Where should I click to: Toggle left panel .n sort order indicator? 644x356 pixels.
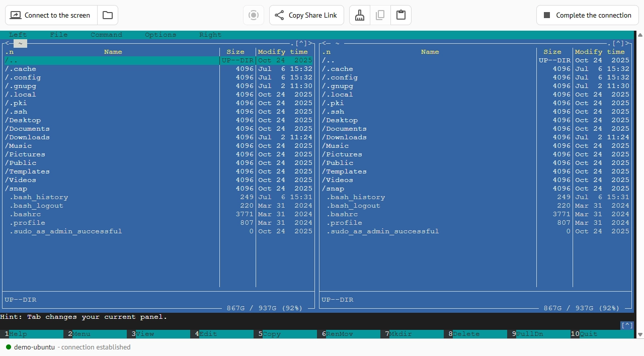pos(9,52)
